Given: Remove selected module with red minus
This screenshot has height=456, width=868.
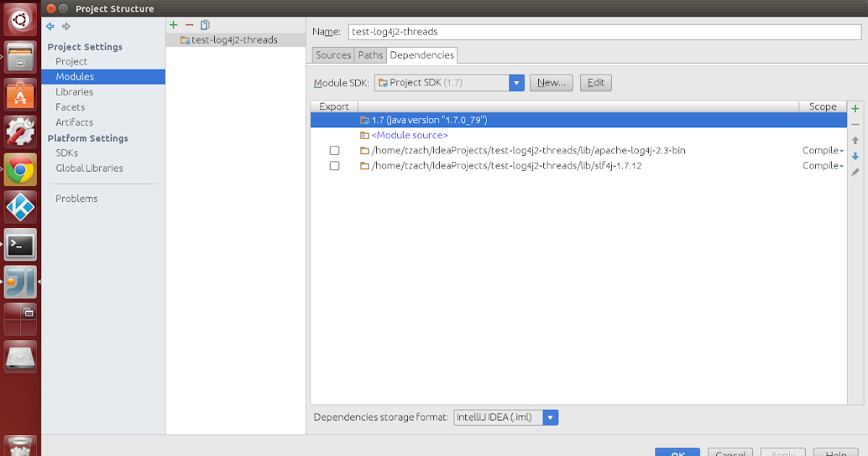Looking at the screenshot, I should (190, 25).
